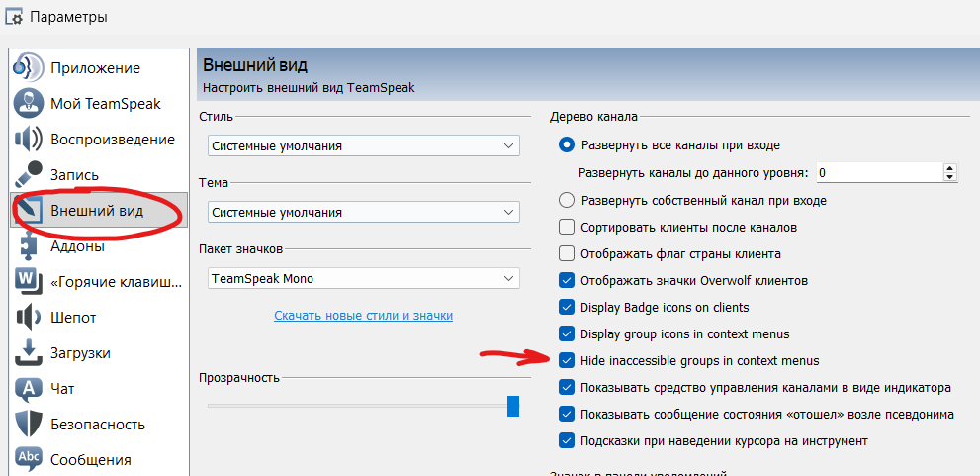Enable Отображать флаг страны клиента checkbox
980x476 pixels.
(x=567, y=253)
